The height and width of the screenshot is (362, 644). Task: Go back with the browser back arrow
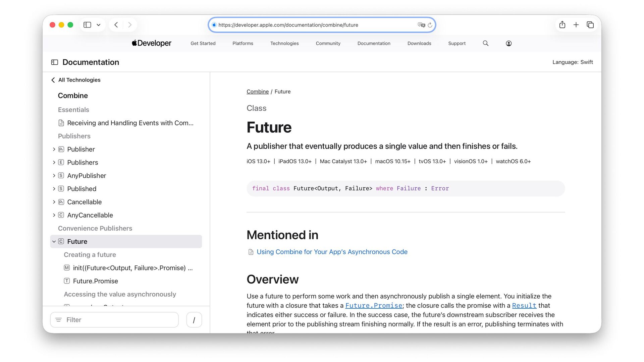(x=116, y=25)
